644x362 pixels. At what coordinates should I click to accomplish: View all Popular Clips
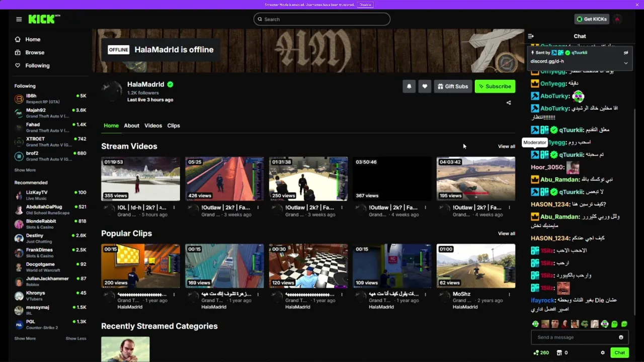(x=507, y=233)
